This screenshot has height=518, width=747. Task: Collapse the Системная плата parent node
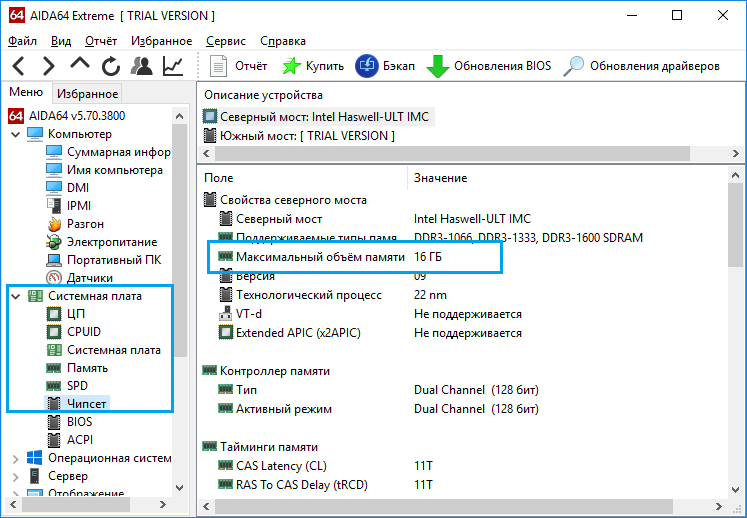tap(16, 296)
